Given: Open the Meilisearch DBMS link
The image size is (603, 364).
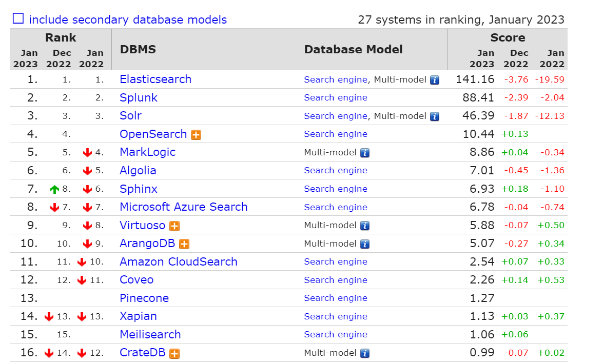Looking at the screenshot, I should click(150, 334).
